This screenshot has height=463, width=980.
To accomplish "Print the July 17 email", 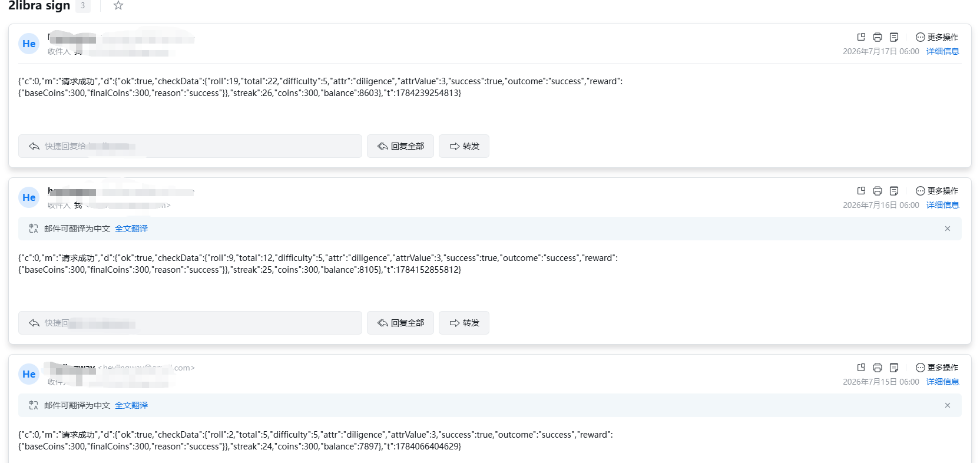I will pyautogui.click(x=878, y=37).
